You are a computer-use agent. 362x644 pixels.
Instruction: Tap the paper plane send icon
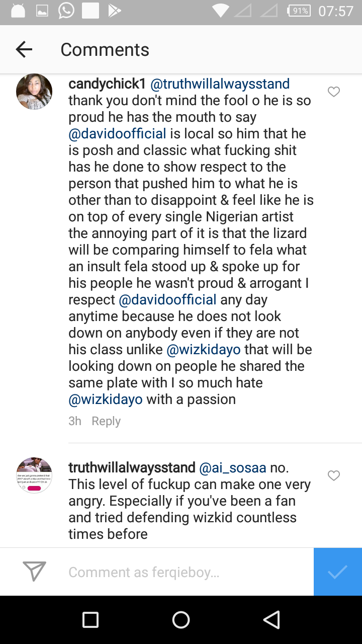(35, 572)
